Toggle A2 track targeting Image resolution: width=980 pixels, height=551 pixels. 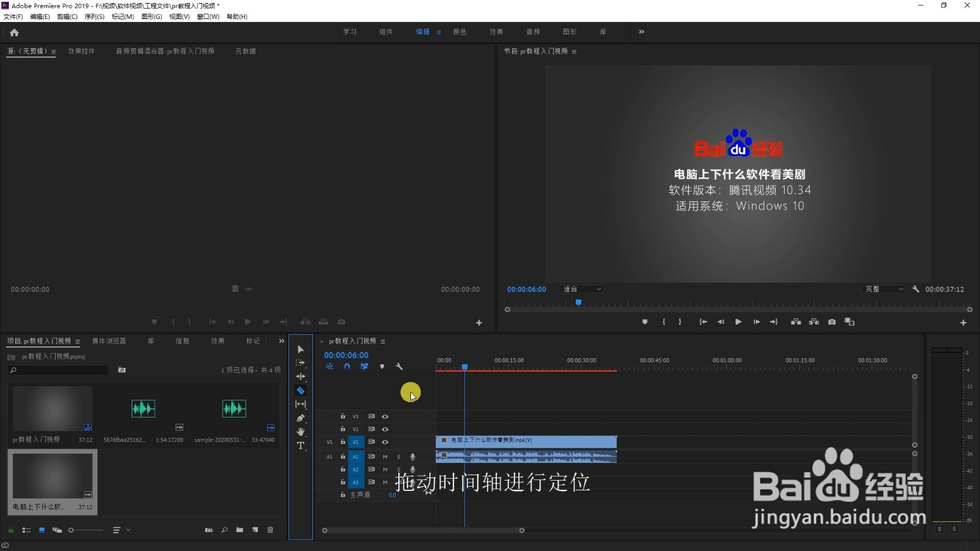355,470
